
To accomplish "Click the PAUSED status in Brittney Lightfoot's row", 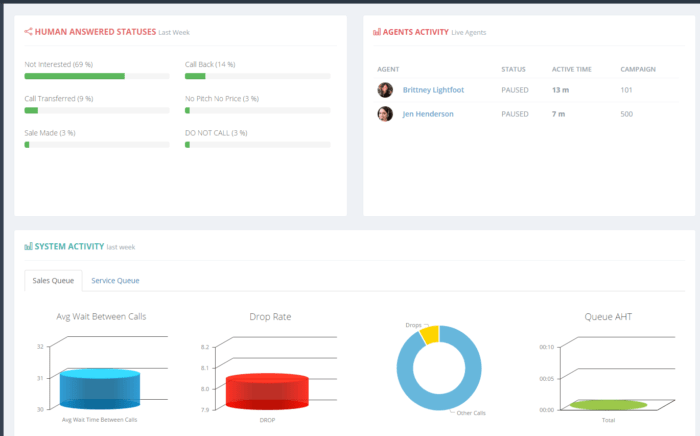I will 515,90.
